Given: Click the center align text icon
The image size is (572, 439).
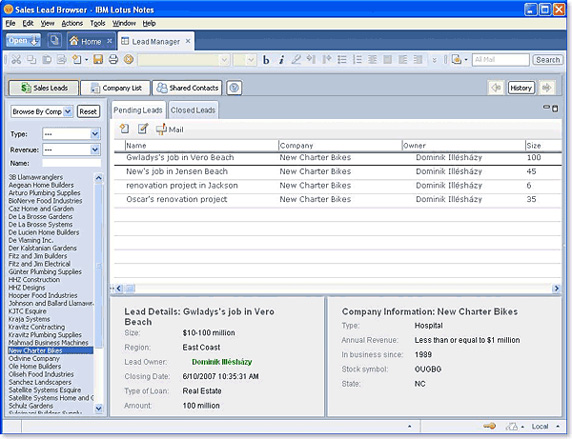Looking at the screenshot, I should [x=372, y=59].
